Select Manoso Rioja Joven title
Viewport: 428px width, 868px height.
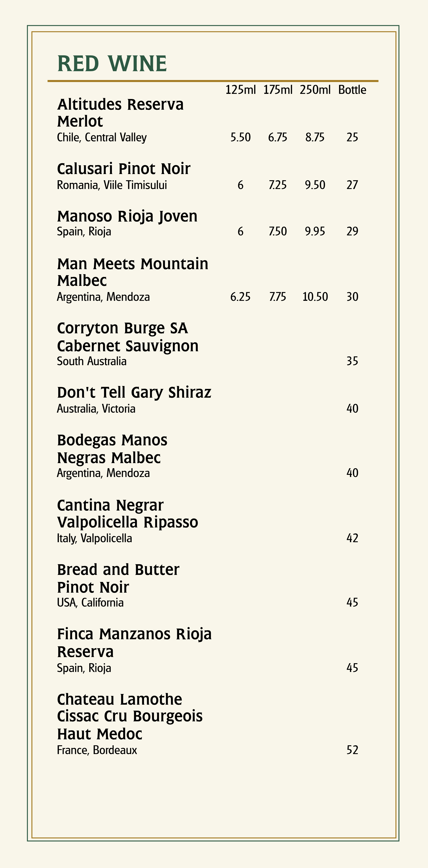127,216
